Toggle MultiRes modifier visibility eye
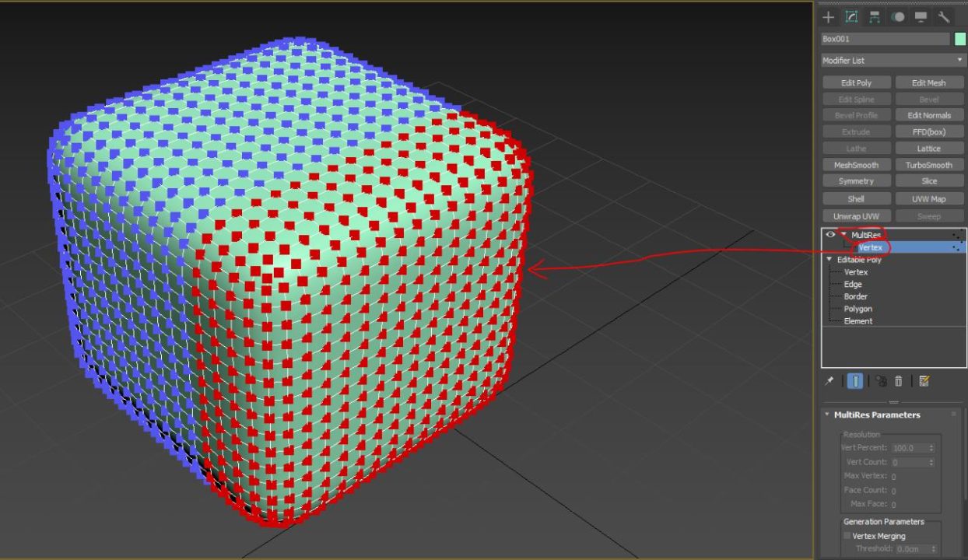Screen dimensions: 968x560 pos(829,234)
